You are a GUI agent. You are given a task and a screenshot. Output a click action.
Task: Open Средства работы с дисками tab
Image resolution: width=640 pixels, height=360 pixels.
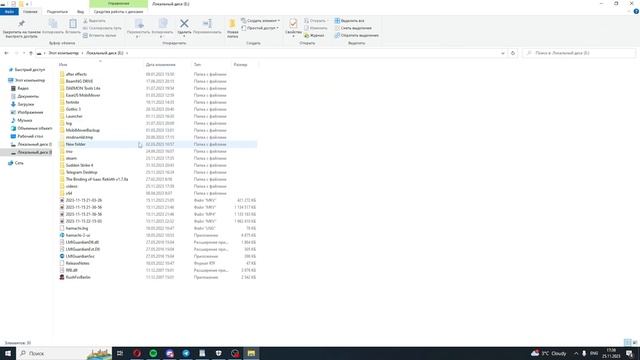[118, 12]
